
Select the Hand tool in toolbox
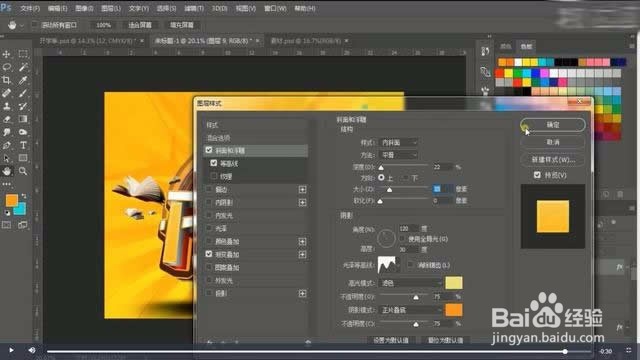[x=7, y=171]
